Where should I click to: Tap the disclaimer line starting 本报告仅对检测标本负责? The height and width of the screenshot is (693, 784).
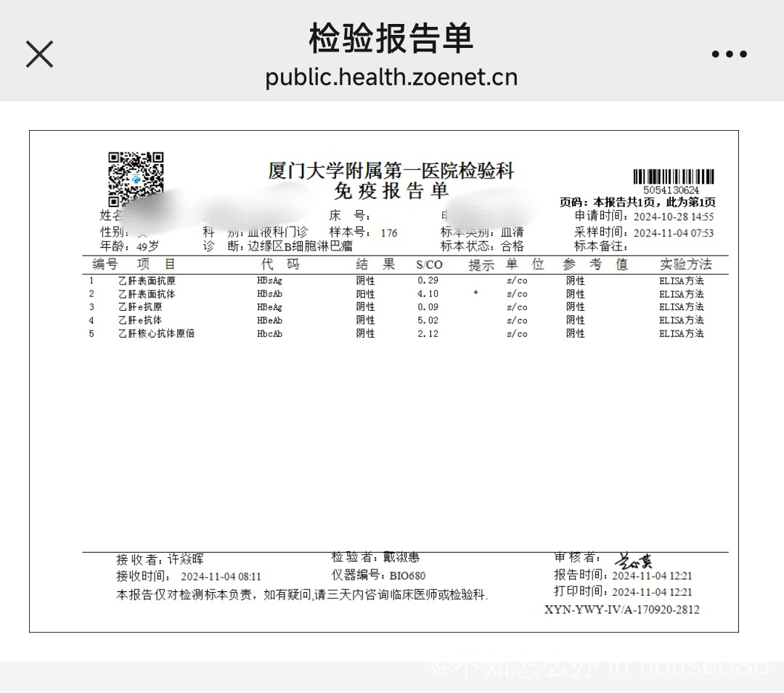(x=302, y=595)
